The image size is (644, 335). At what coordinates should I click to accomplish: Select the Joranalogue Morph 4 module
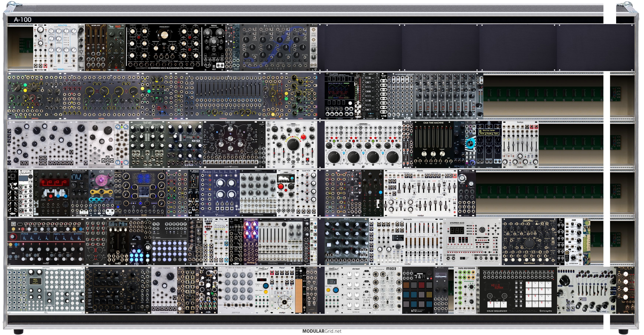click(x=258, y=193)
